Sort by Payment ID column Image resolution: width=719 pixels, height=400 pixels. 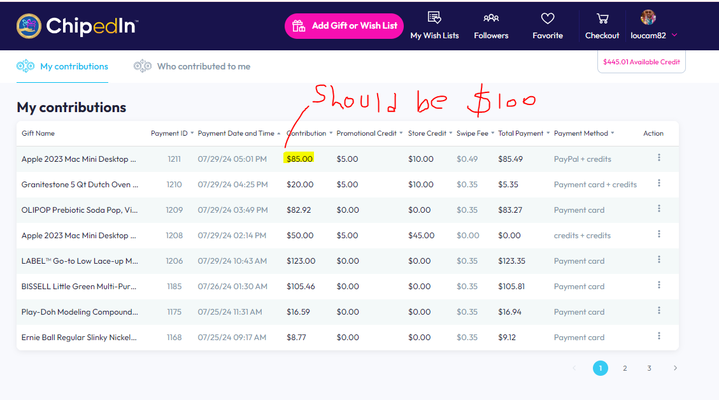click(x=172, y=133)
